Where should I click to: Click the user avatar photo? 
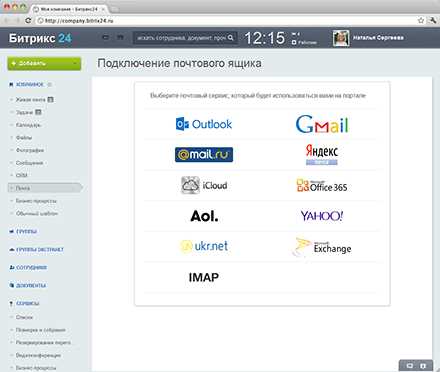[x=341, y=38]
